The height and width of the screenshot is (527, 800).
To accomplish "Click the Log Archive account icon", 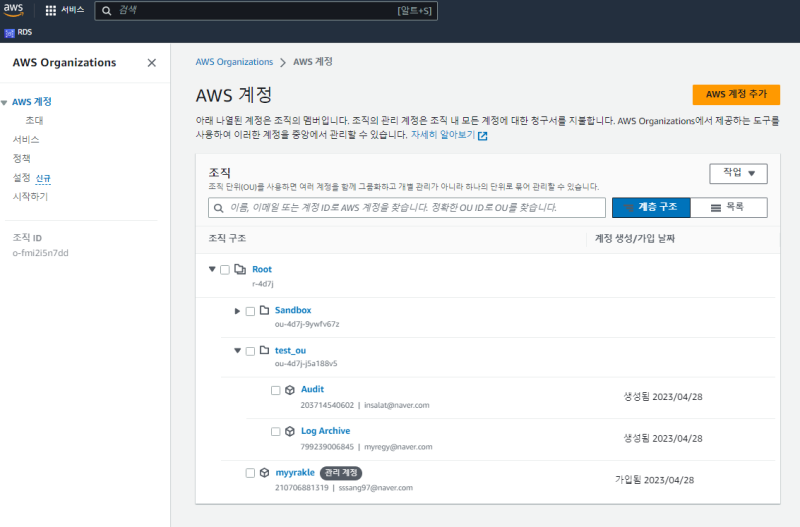I will pyautogui.click(x=290, y=432).
